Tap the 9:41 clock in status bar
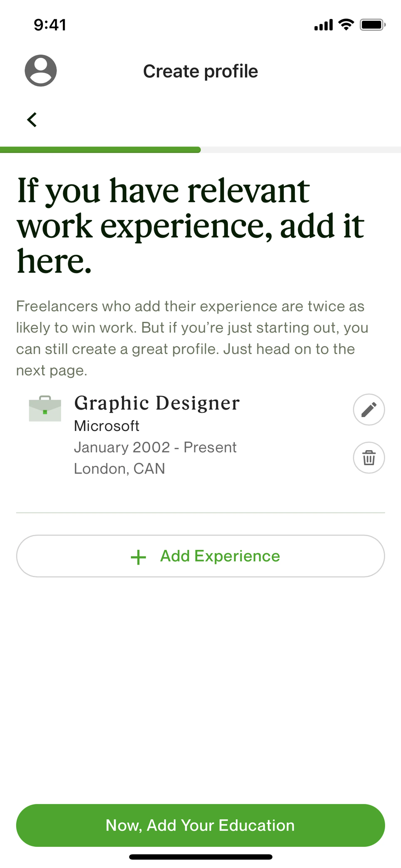This screenshot has height=868, width=401. (x=50, y=25)
